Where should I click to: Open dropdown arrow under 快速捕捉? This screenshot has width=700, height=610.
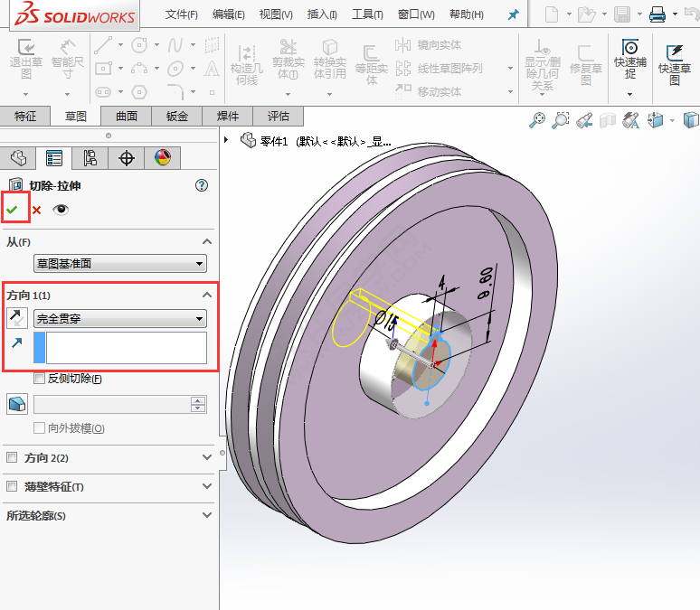[630, 94]
